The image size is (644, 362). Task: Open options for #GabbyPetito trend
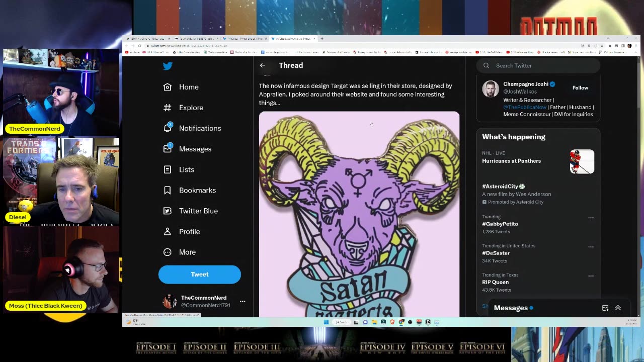click(x=591, y=218)
